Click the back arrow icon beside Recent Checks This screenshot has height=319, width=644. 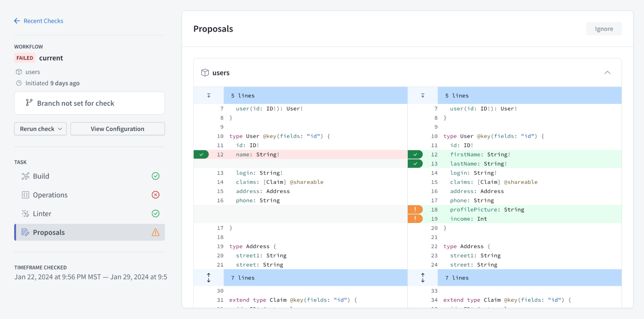coord(17,21)
